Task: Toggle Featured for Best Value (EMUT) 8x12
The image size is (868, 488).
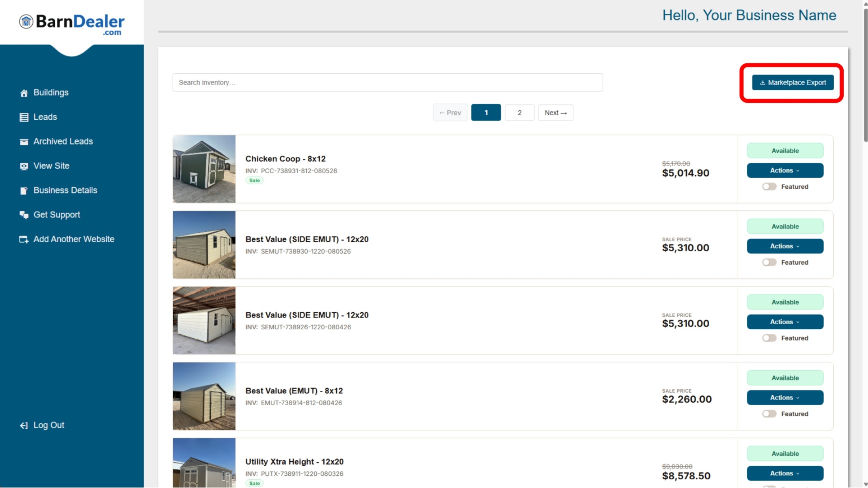Action: point(769,414)
